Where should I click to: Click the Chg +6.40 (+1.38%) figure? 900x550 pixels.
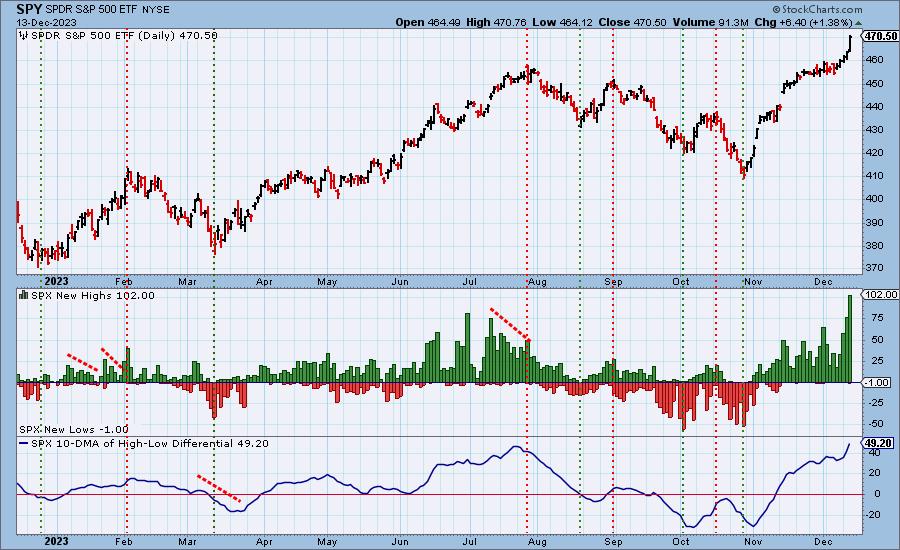pos(803,22)
